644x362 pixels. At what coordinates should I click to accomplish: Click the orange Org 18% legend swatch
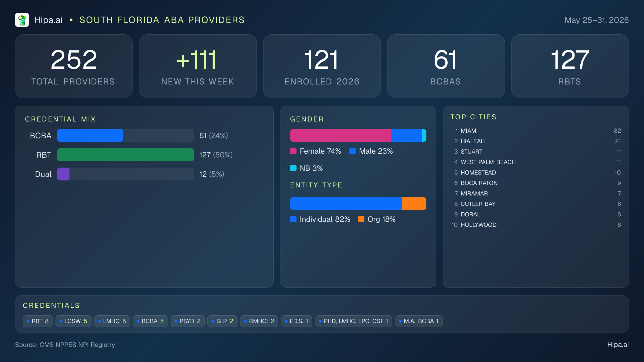[x=361, y=219]
